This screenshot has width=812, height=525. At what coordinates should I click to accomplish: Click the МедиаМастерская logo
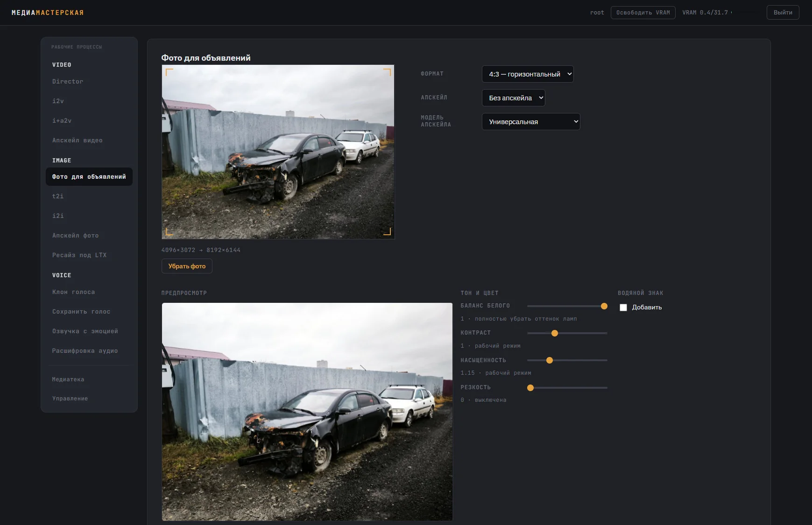[x=48, y=13]
